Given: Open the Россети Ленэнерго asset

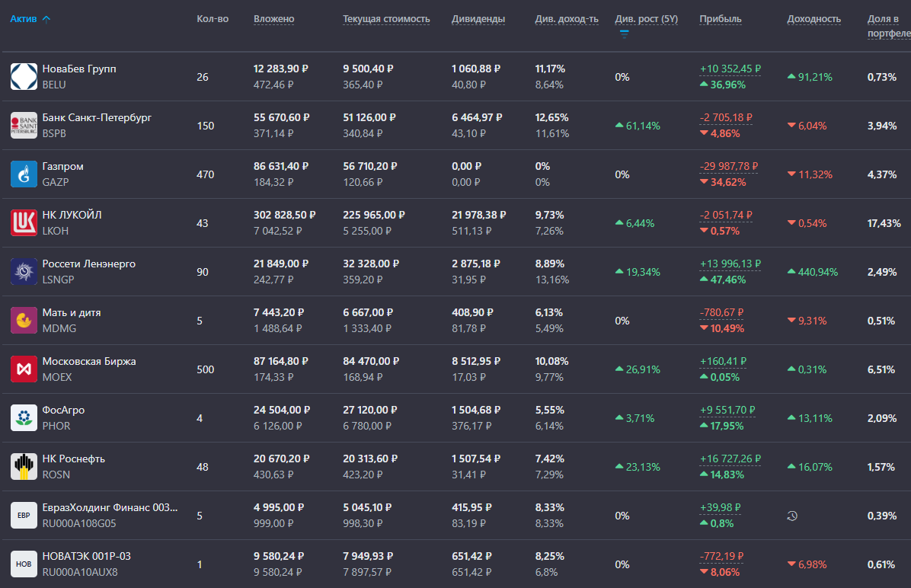Looking at the screenshot, I should pos(88,264).
